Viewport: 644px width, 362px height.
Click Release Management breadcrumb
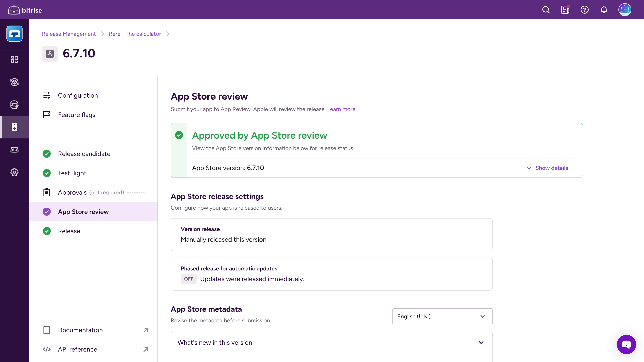pos(69,34)
